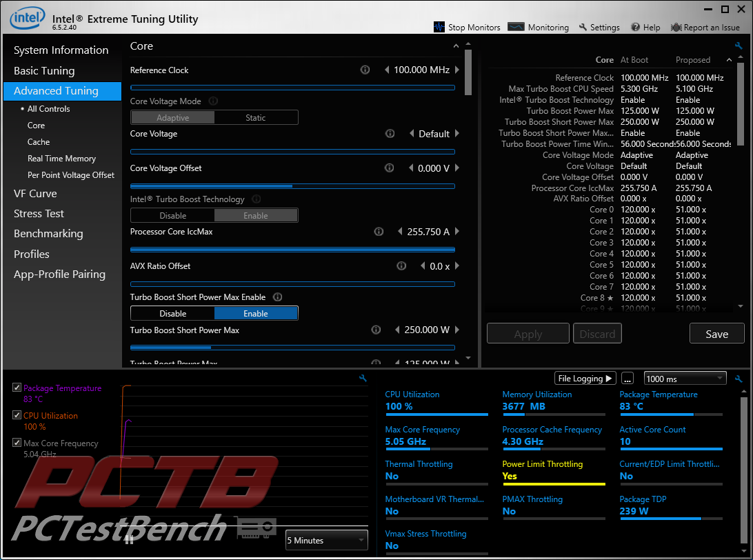Image resolution: width=753 pixels, height=560 pixels.
Task: Click the Report an Issue bug icon
Action: tap(676, 27)
